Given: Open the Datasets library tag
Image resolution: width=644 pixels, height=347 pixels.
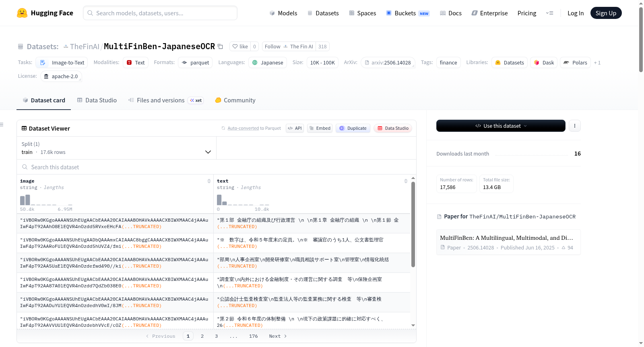Looking at the screenshot, I should (509, 62).
